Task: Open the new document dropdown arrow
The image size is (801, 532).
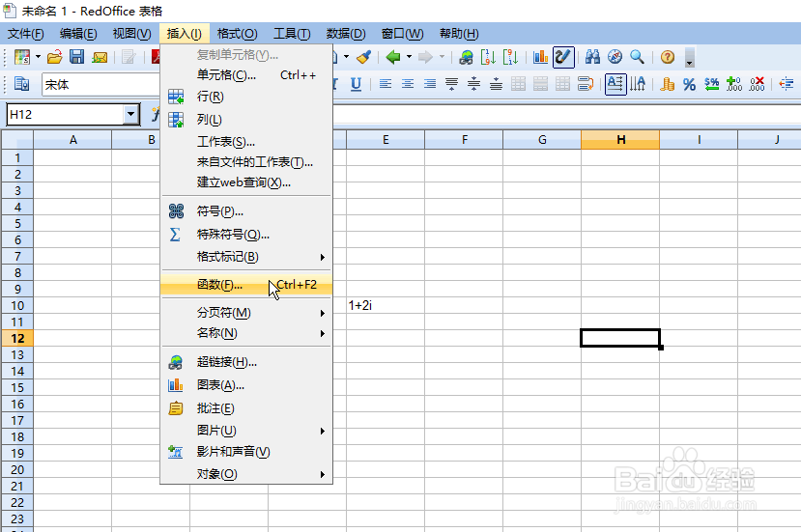Action: tap(38, 57)
